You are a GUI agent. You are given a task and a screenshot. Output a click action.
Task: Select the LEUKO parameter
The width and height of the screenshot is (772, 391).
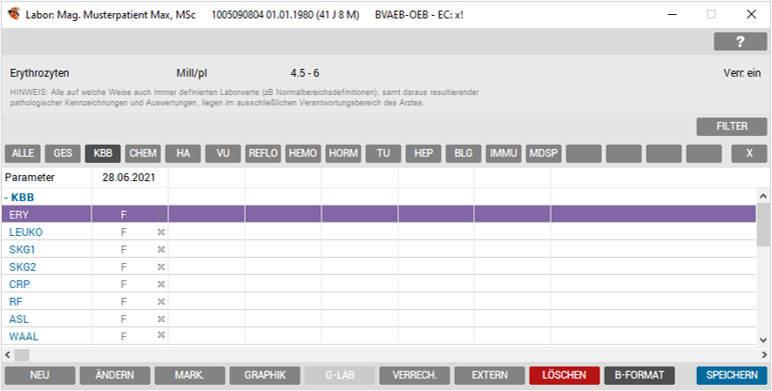click(x=26, y=232)
